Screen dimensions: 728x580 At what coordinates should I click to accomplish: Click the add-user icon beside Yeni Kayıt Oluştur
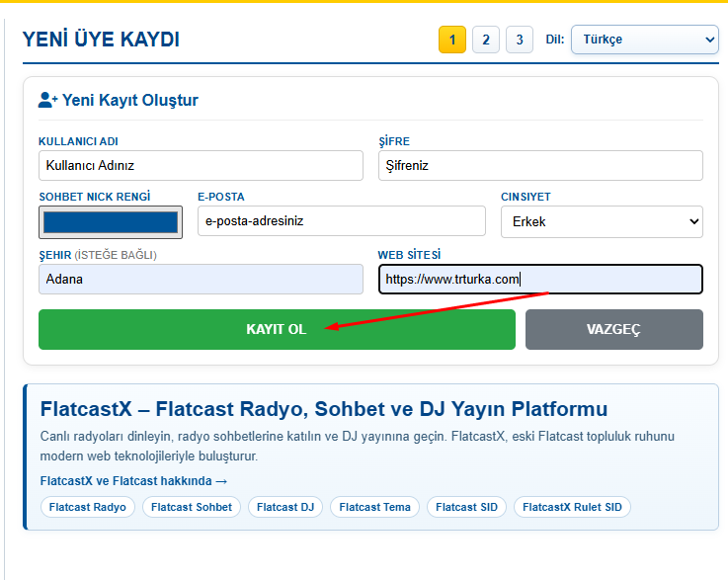[x=47, y=100]
